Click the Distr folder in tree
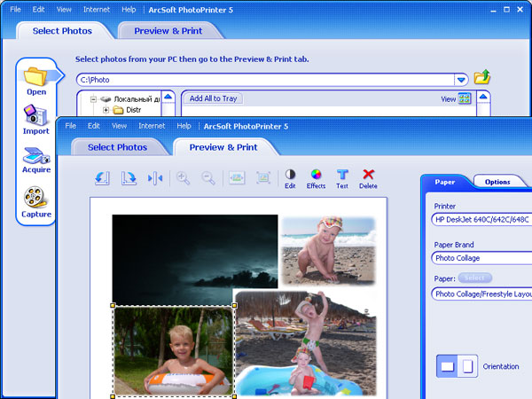 click(x=127, y=110)
